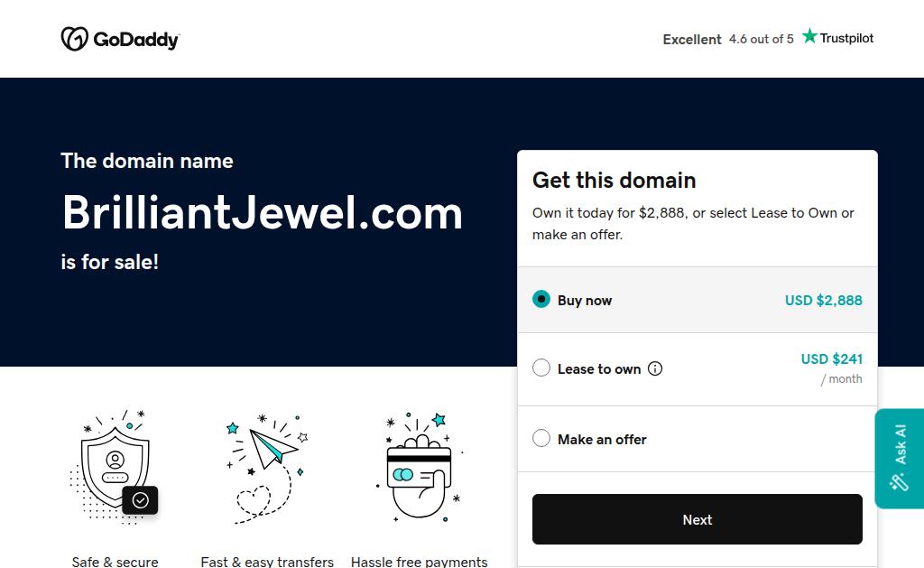Screen dimensions: 924x568
Task: Click the Make an offer label text
Action: [x=602, y=440]
